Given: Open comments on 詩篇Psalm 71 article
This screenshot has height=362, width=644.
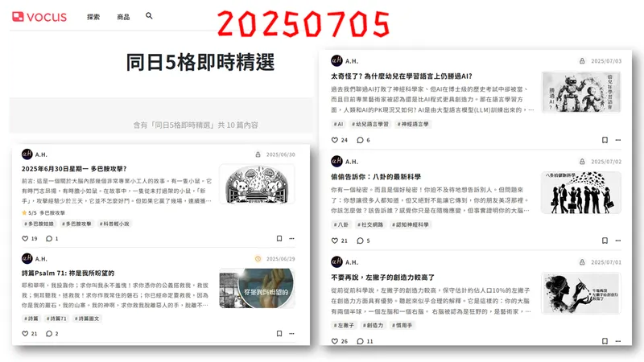Looking at the screenshot, I should [49, 334].
